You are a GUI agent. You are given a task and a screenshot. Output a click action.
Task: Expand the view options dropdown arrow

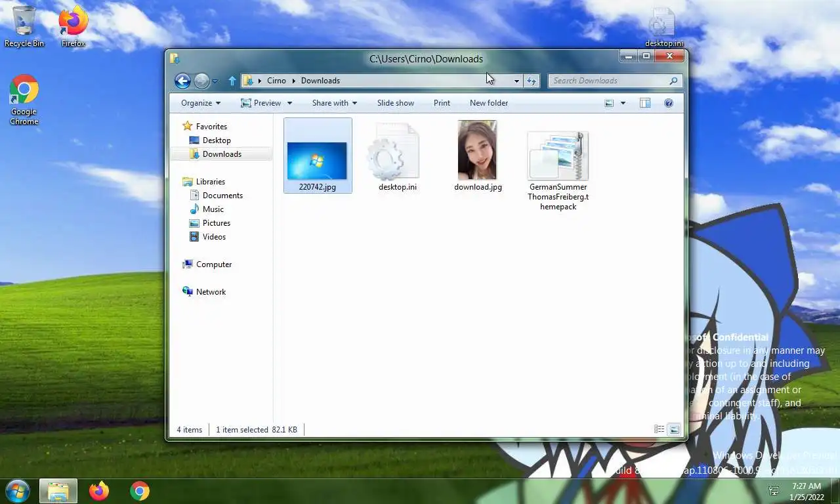point(623,103)
